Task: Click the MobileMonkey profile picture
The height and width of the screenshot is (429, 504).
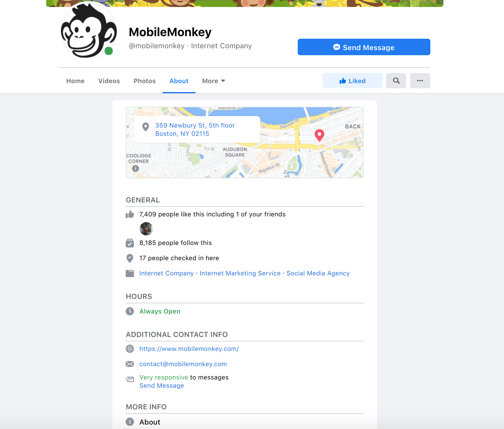Action: [x=89, y=30]
